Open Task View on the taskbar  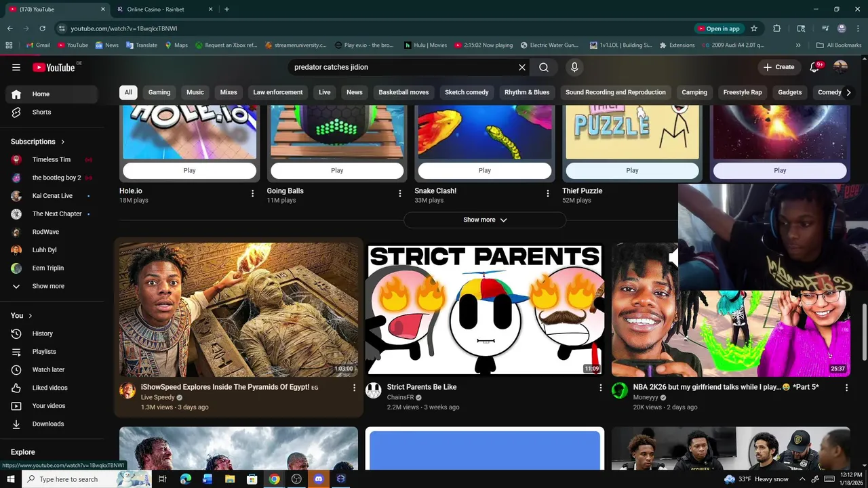point(163,479)
